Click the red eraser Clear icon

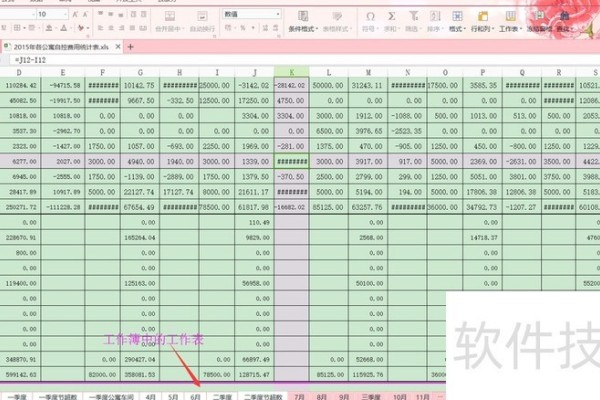[x=80, y=28]
